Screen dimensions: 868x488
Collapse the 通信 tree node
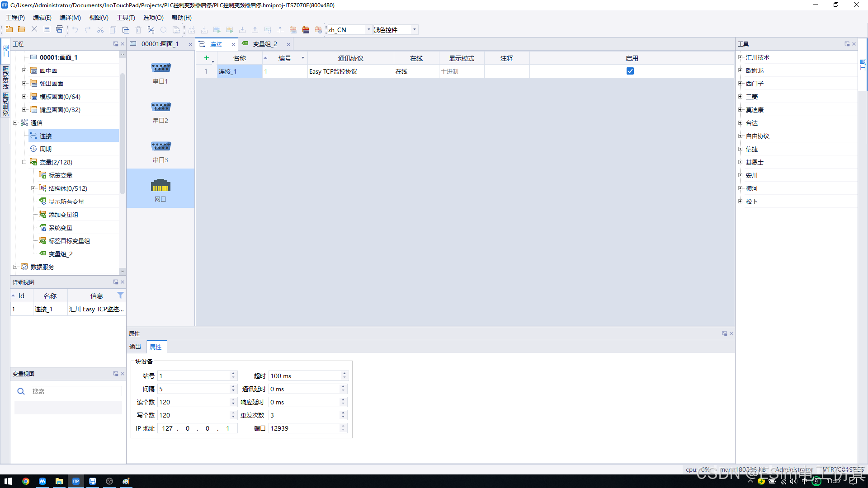coord(15,122)
